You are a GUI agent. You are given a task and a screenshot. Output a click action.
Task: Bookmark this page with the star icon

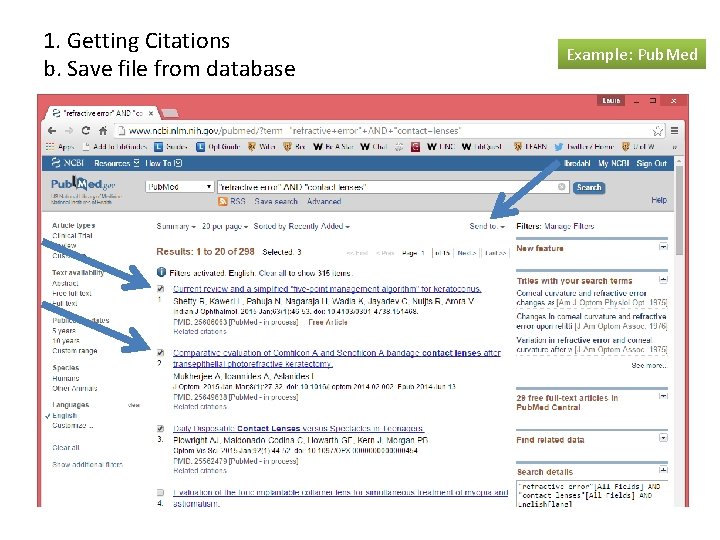[x=658, y=131]
